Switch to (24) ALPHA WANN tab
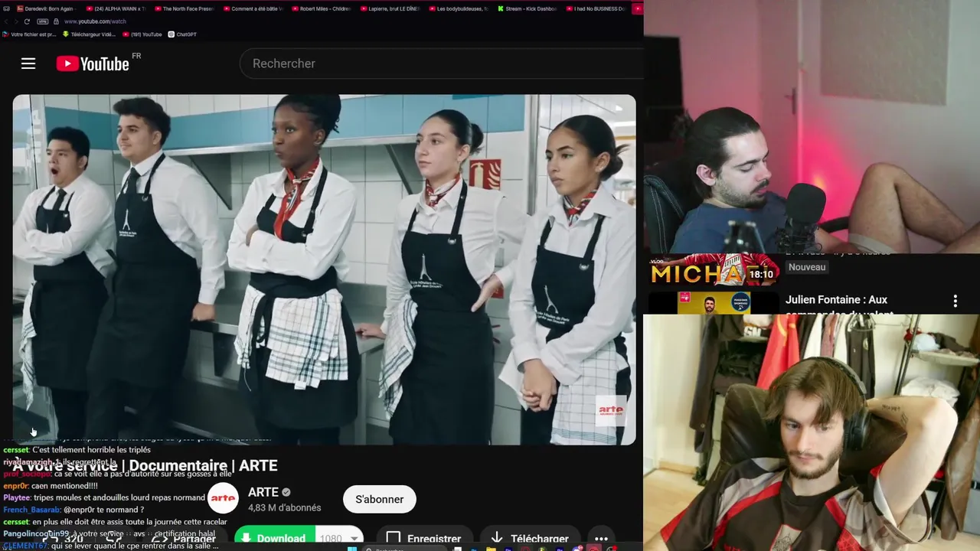980x551 pixels. point(117,8)
